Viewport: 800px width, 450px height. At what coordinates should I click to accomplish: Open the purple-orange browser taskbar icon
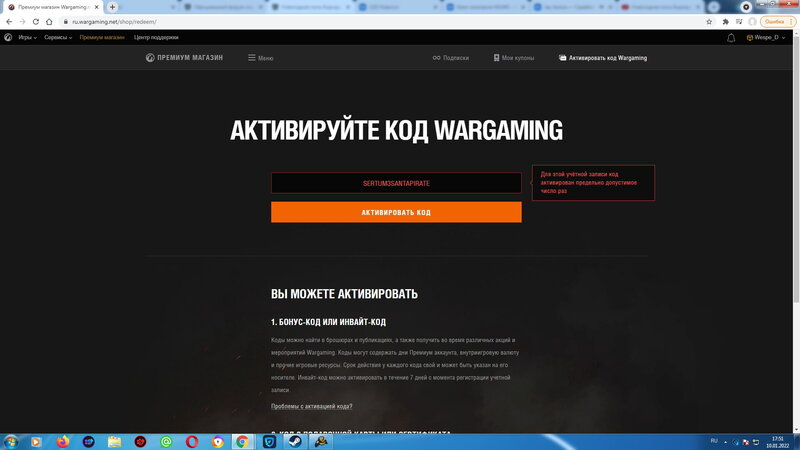coord(218,442)
